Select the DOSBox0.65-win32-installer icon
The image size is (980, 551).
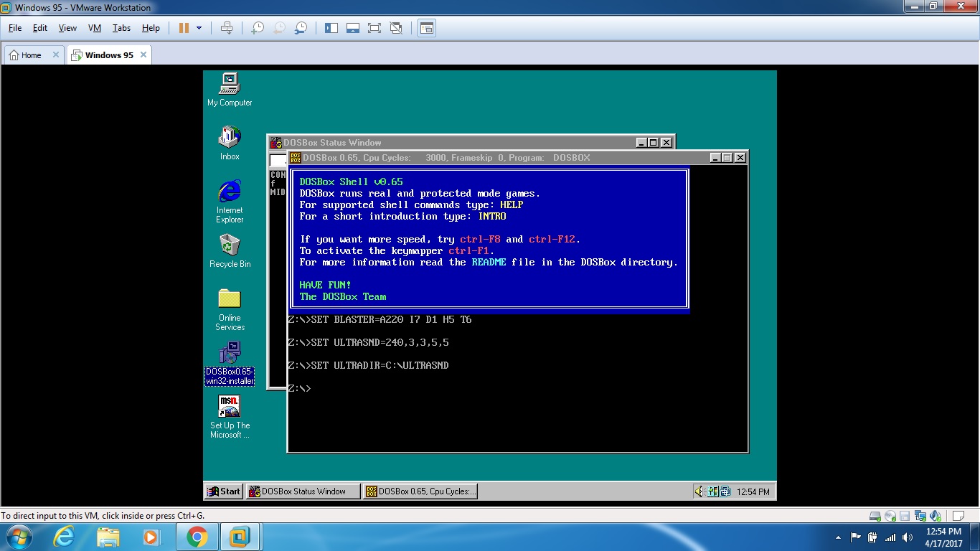(x=230, y=363)
